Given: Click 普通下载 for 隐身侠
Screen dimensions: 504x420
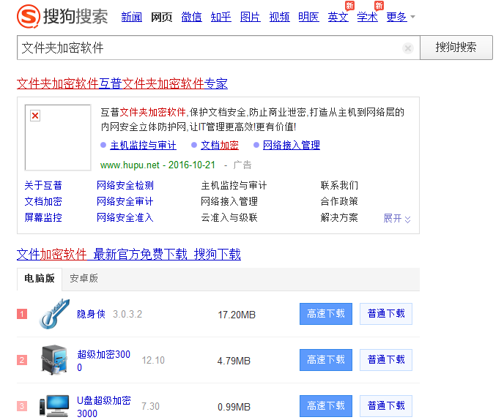Looking at the screenshot, I should [x=386, y=314].
